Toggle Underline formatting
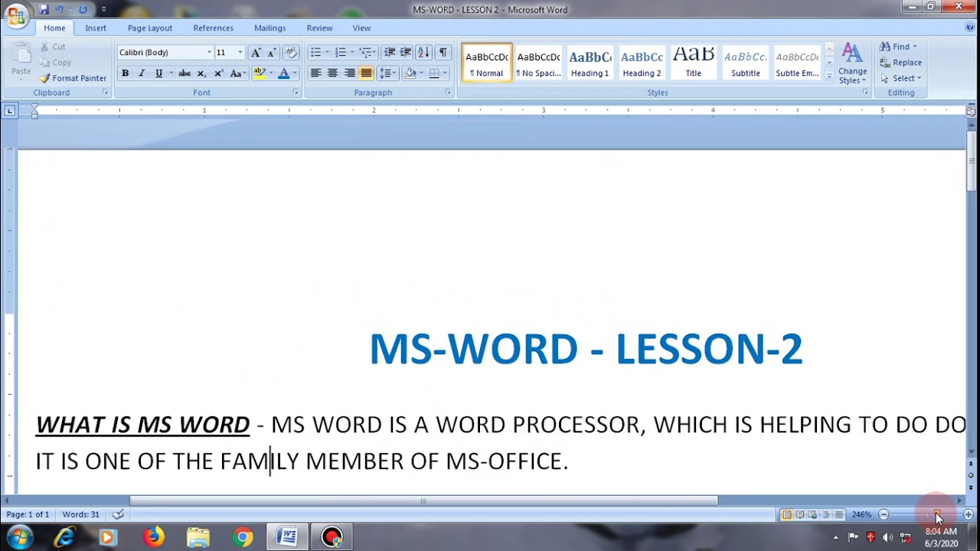 pos(158,73)
